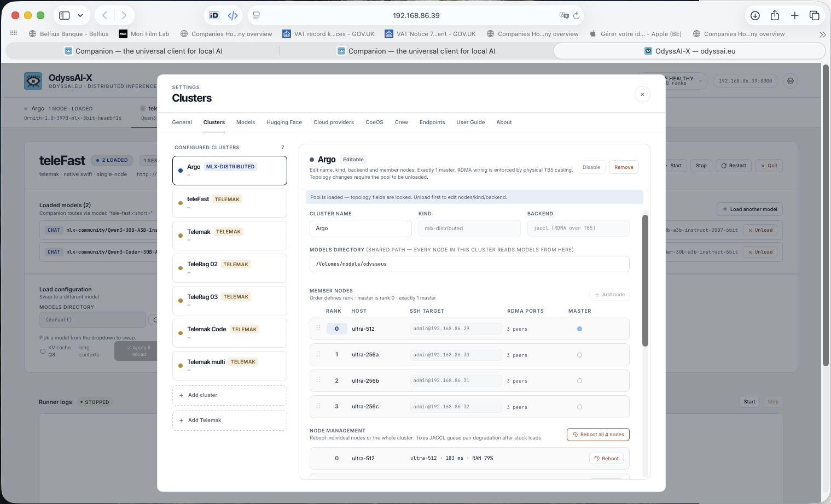
Task: Open the Hugging Face settings tab
Action: 284,122
